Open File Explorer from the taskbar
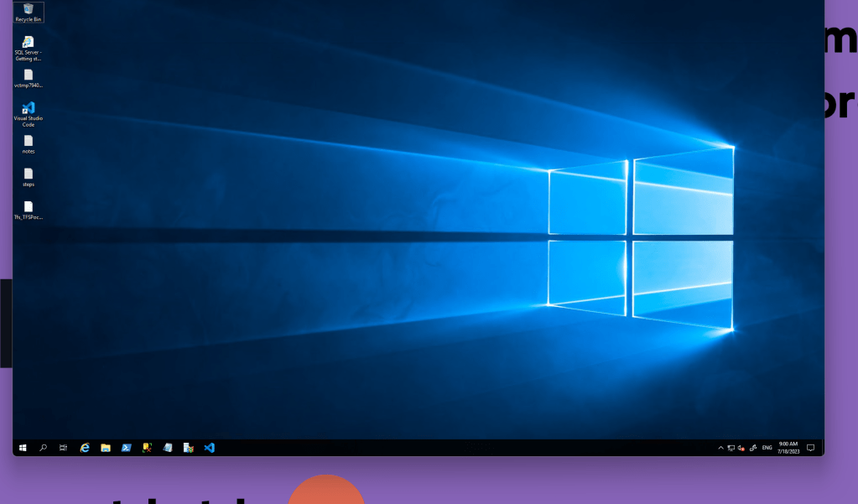The width and height of the screenshot is (858, 504). click(x=106, y=448)
